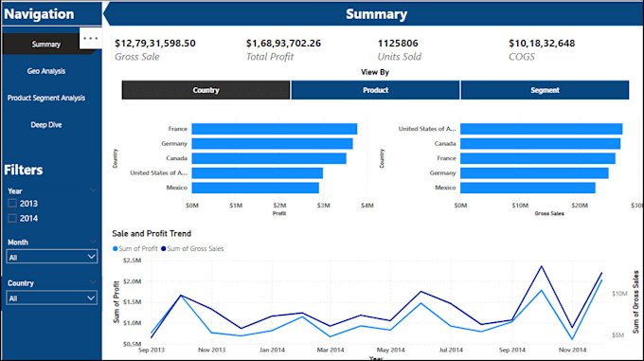644x361 pixels.
Task: Click the Jul 2014 axis label
Action: tap(451, 350)
